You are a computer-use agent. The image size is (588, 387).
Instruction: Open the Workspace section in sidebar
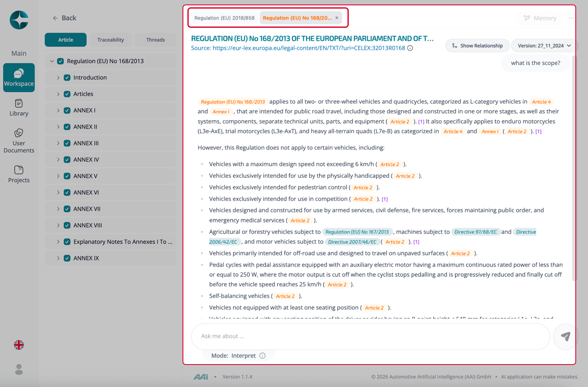click(19, 78)
